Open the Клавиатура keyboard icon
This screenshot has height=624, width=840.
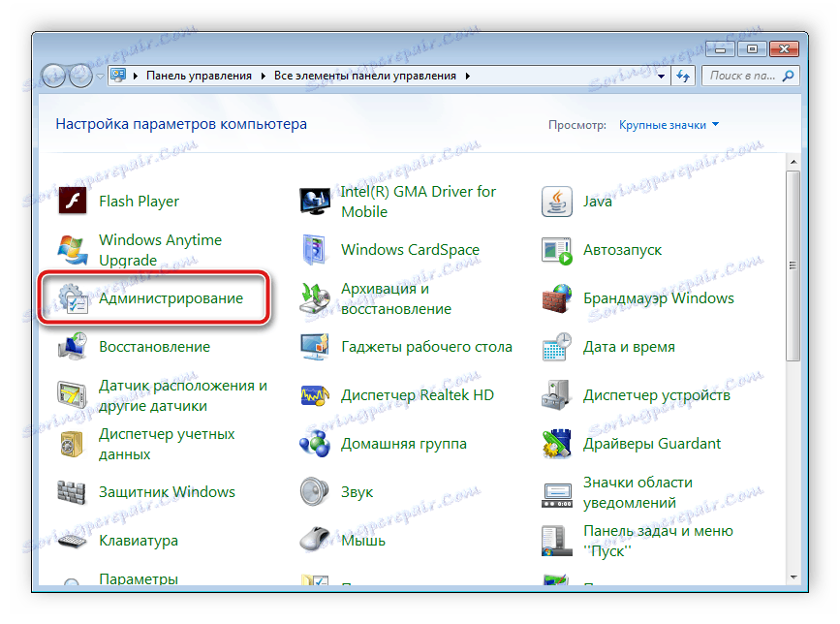point(73,541)
